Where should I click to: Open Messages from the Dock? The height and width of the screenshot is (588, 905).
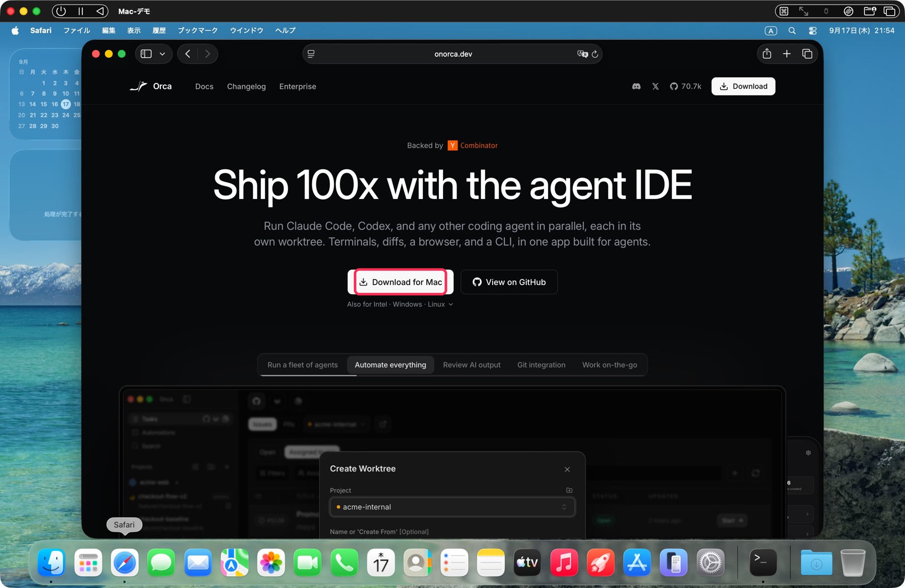[161, 562]
